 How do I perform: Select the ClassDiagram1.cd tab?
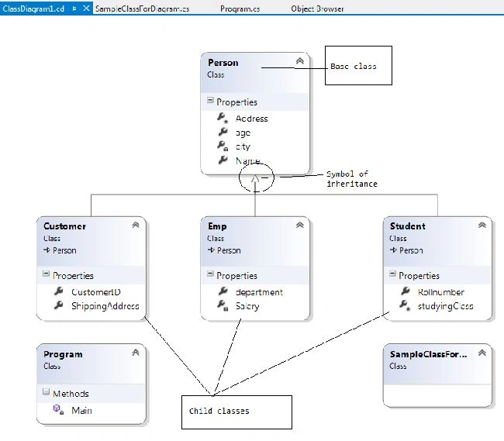pos(33,9)
